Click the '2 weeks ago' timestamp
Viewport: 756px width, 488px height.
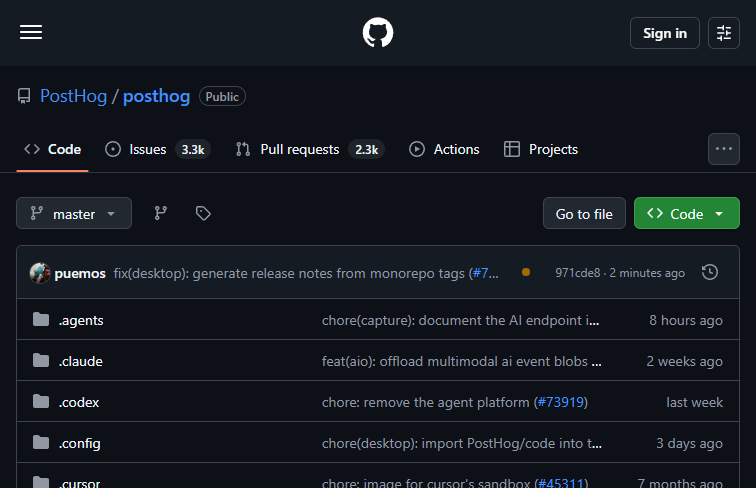pyautogui.click(x=684, y=361)
